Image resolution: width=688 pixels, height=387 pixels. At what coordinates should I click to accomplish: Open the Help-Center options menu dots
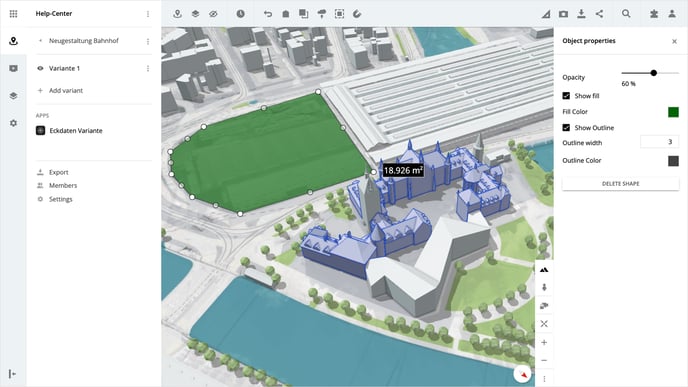pyautogui.click(x=148, y=14)
